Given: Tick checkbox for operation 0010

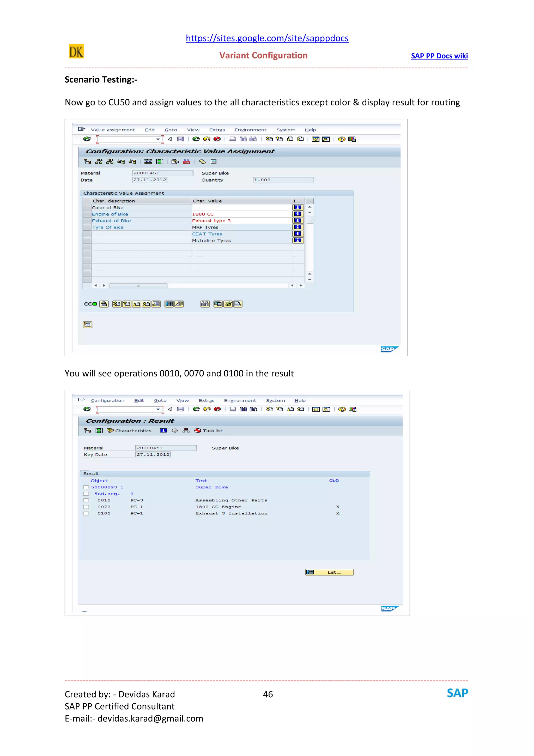Looking at the screenshot, I should (86, 501).
